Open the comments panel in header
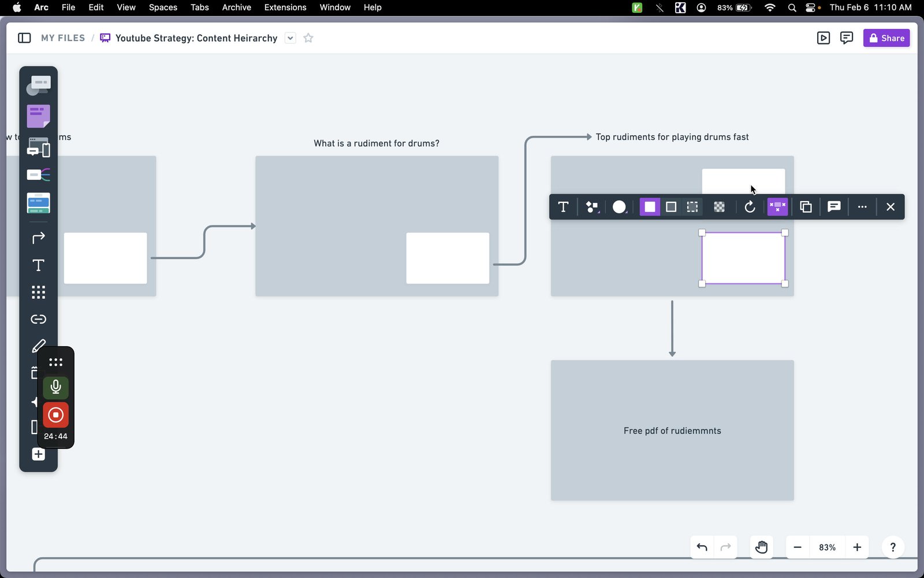The height and width of the screenshot is (578, 924). [847, 38]
